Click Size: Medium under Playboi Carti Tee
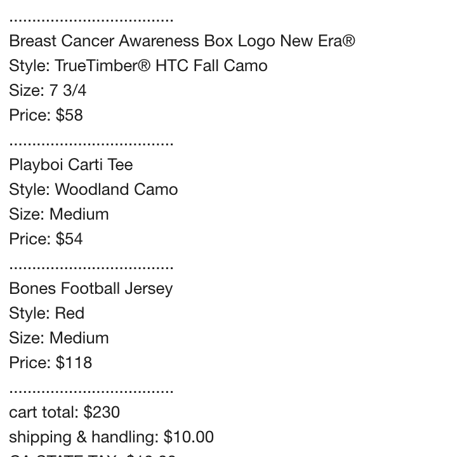476x457 pixels. pyautogui.click(x=59, y=214)
